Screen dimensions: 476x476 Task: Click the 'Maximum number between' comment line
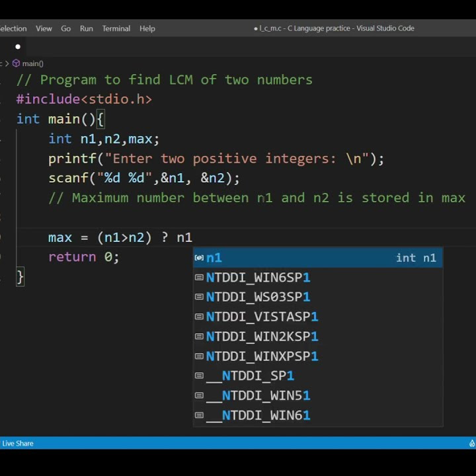[257, 198]
